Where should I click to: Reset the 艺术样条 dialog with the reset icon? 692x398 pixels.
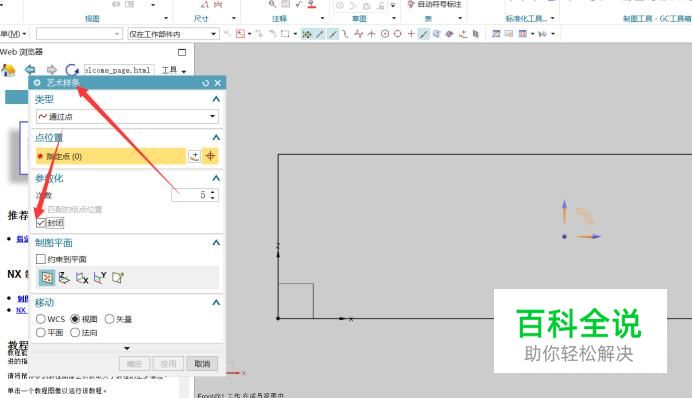pyautogui.click(x=205, y=83)
